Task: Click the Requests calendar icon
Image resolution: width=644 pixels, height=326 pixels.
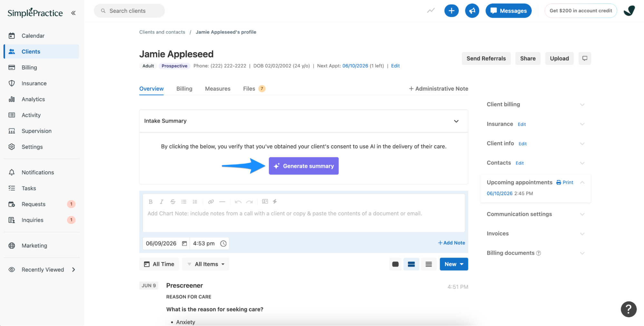Action: 12,204
